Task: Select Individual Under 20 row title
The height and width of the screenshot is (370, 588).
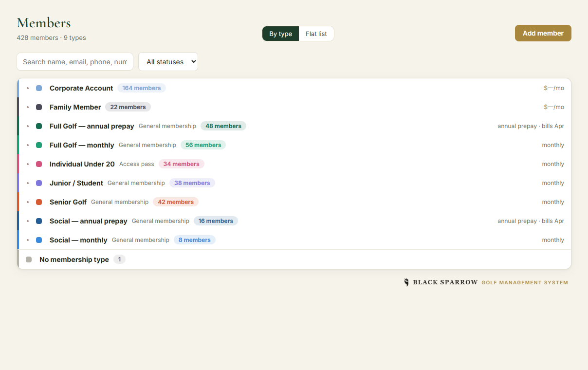Action: [x=82, y=164]
